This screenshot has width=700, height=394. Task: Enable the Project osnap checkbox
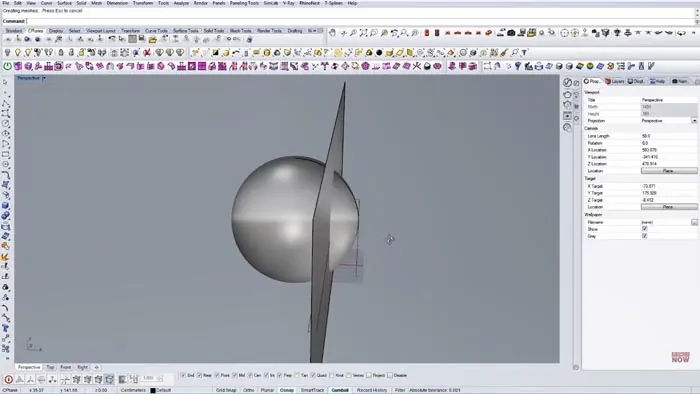pyautogui.click(x=369, y=375)
